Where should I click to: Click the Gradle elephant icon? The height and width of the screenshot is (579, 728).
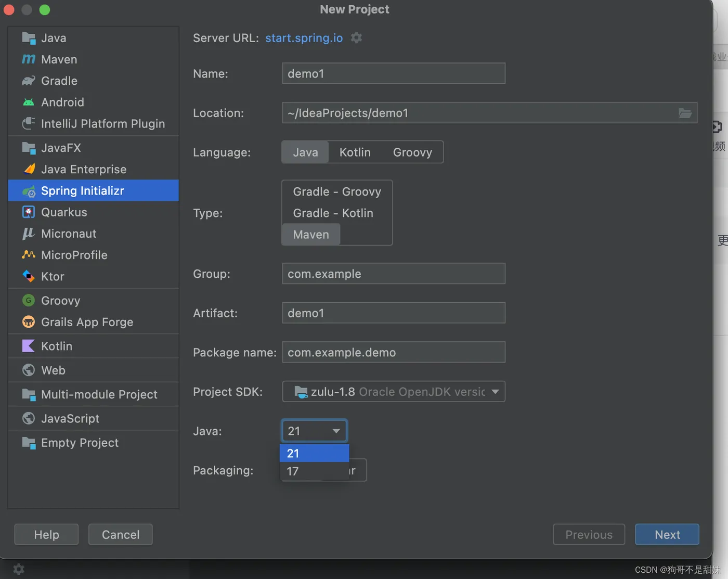29,81
